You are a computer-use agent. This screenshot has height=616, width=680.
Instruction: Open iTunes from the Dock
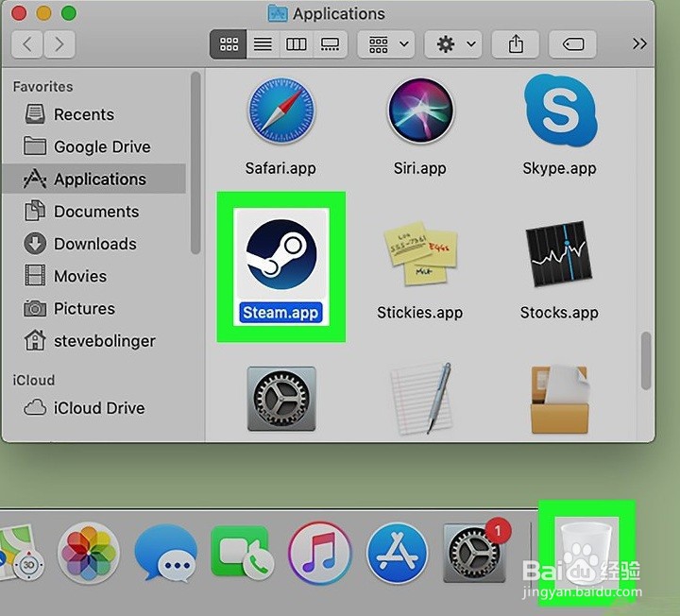320,553
